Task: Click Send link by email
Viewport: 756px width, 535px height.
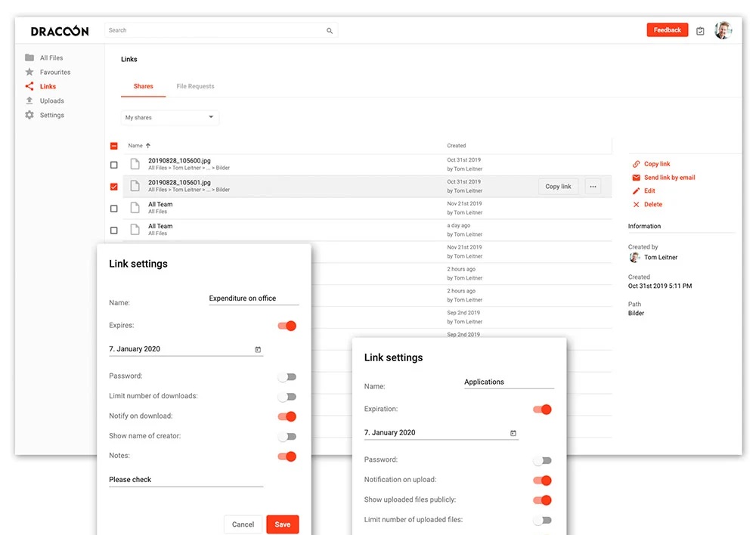Action: tap(669, 178)
